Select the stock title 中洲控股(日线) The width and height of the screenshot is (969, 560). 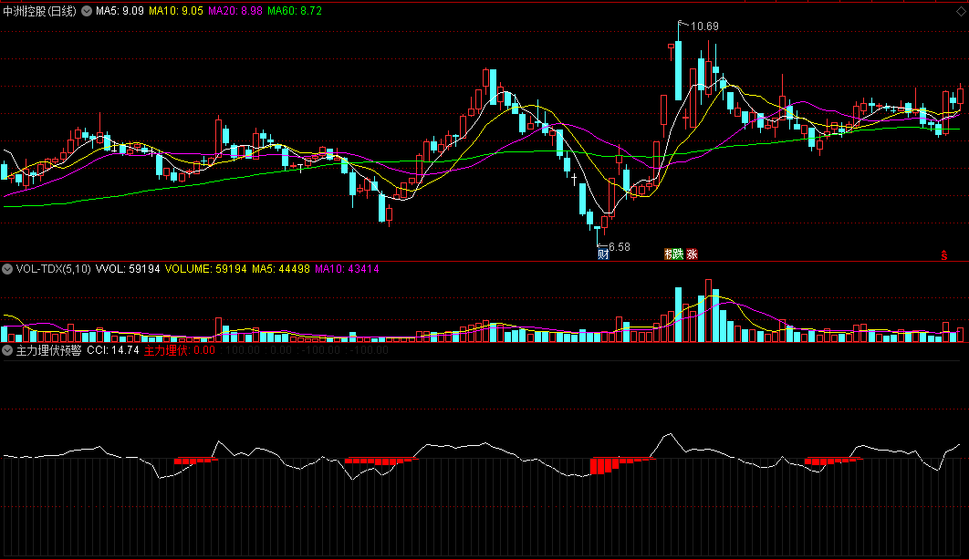[x=39, y=11]
